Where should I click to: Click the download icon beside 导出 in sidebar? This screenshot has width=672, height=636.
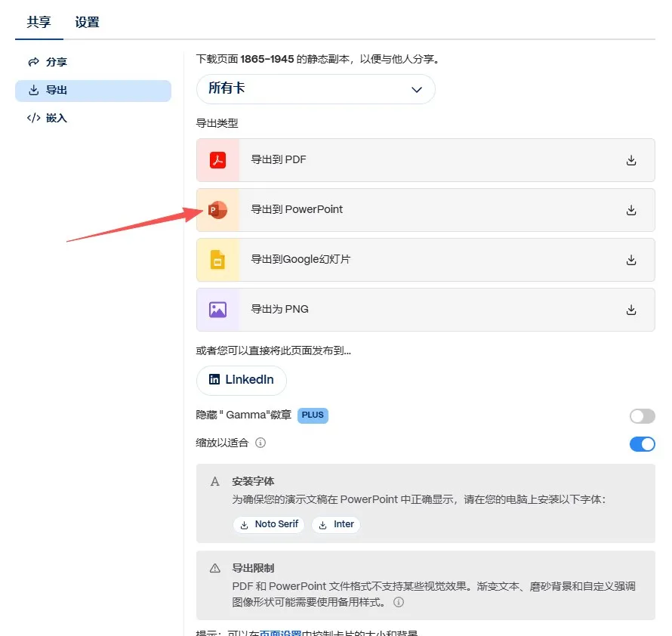[x=33, y=90]
